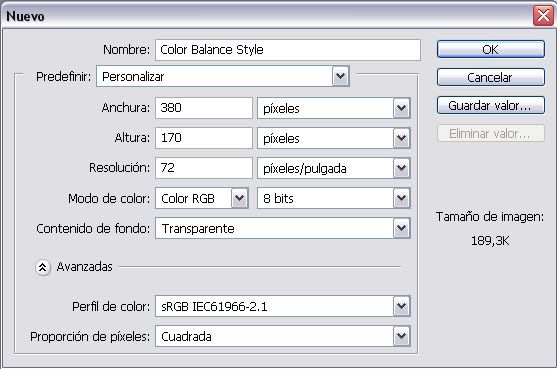Open the Resolución units dropdown arrow
The image size is (557, 369).
coord(402,168)
